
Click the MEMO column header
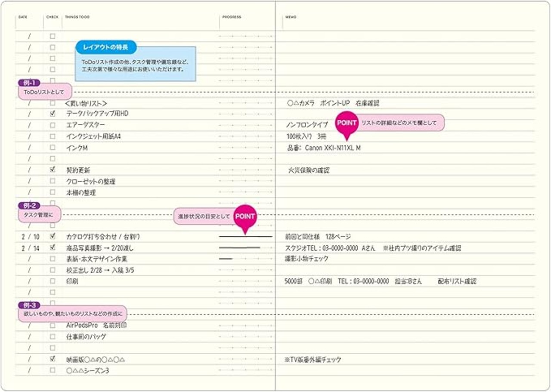[x=291, y=17]
